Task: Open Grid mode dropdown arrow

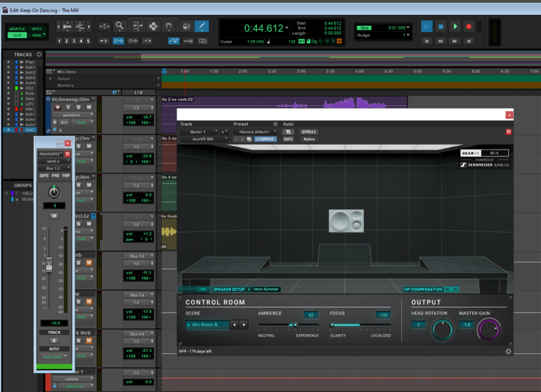Action: pos(44,34)
